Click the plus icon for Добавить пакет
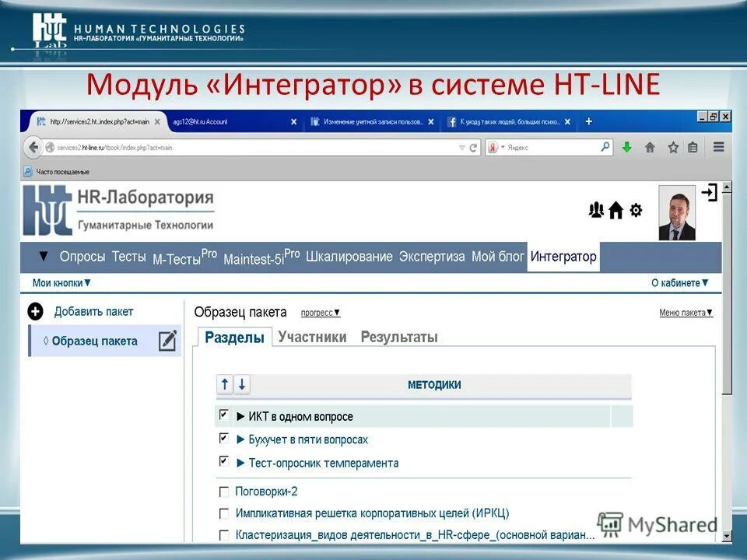The image size is (747, 560). coord(35,311)
